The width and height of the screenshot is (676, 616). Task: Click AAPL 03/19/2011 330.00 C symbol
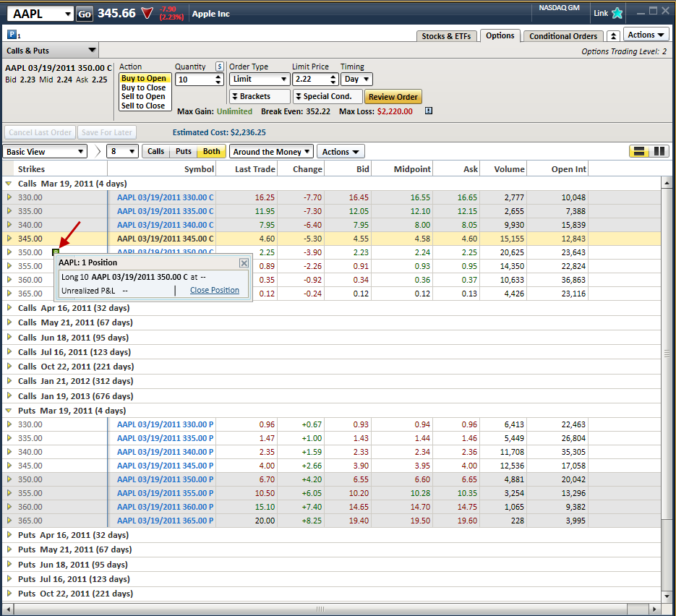point(165,197)
